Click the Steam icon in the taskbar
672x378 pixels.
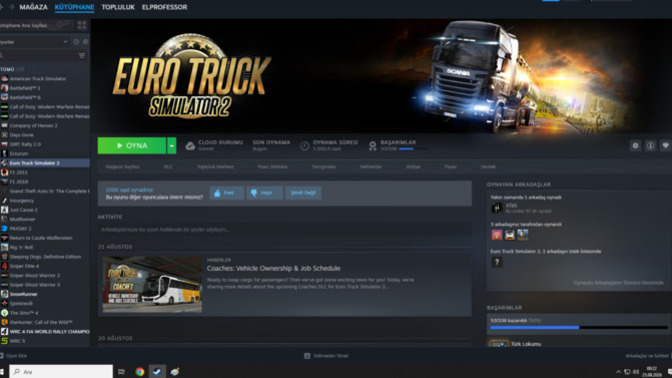[157, 372]
